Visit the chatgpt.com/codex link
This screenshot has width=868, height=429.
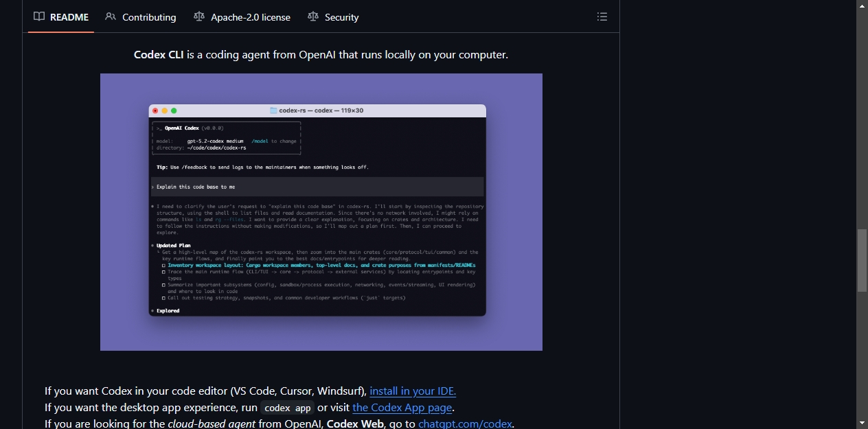[465, 424]
